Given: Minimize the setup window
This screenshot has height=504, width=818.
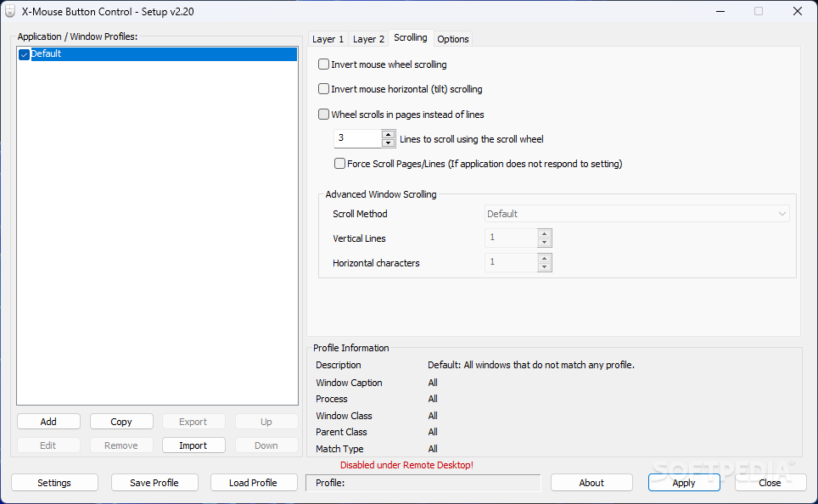Looking at the screenshot, I should [720, 12].
